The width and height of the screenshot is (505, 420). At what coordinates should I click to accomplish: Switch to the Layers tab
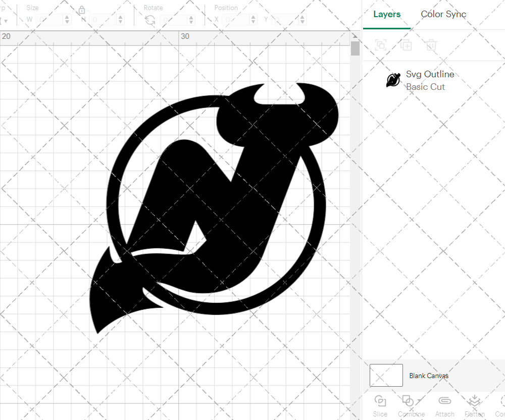[x=386, y=14]
